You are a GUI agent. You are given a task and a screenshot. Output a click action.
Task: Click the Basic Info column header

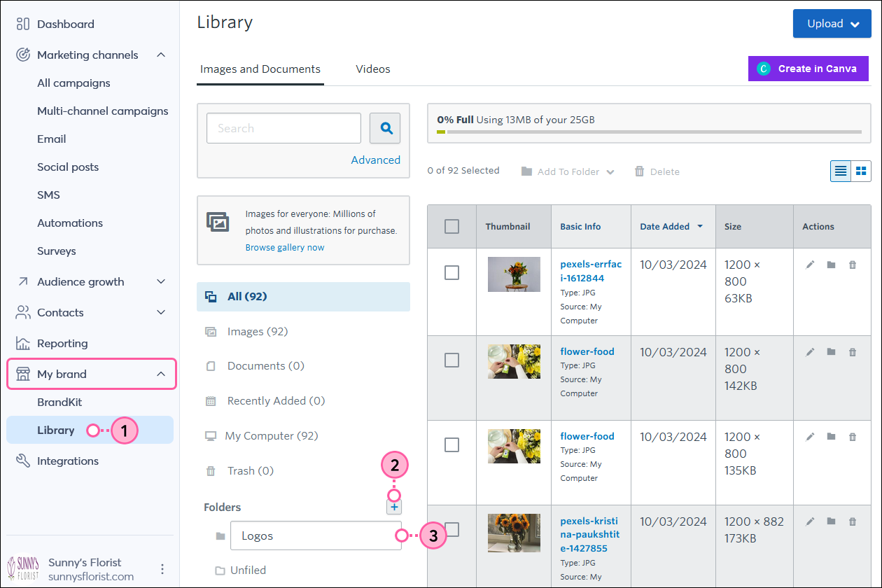click(x=580, y=226)
